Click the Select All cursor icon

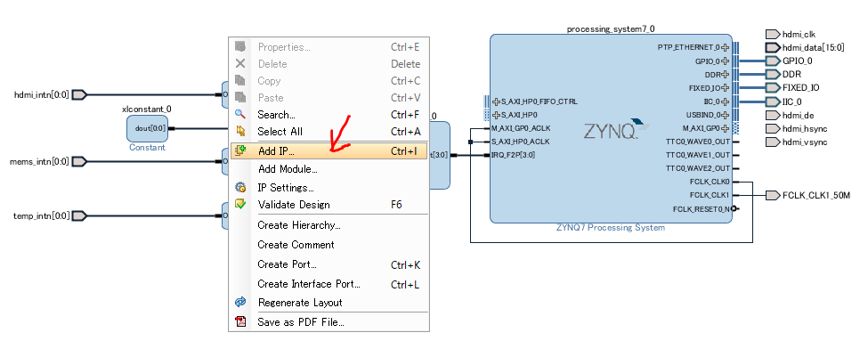pyautogui.click(x=240, y=131)
